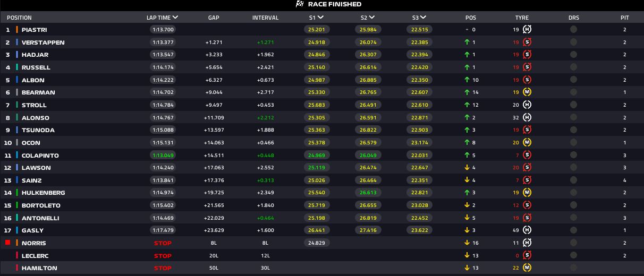Click Hamilton's DRS indicator dot

(x=573, y=268)
